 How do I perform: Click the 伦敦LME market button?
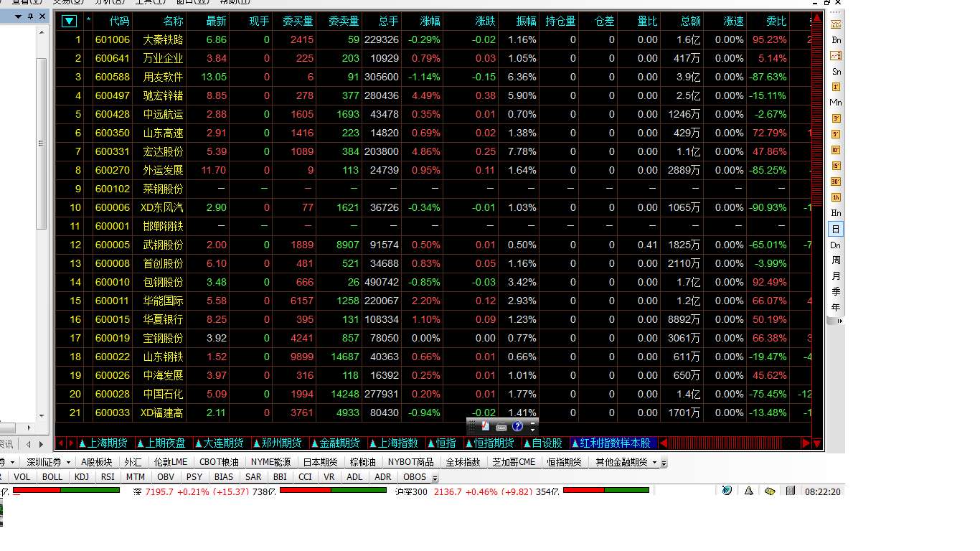[171, 462]
